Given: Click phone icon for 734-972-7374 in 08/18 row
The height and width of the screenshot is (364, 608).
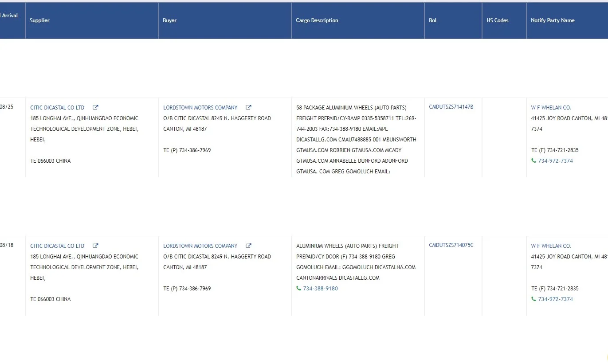Looking at the screenshot, I should pyautogui.click(x=533, y=299).
